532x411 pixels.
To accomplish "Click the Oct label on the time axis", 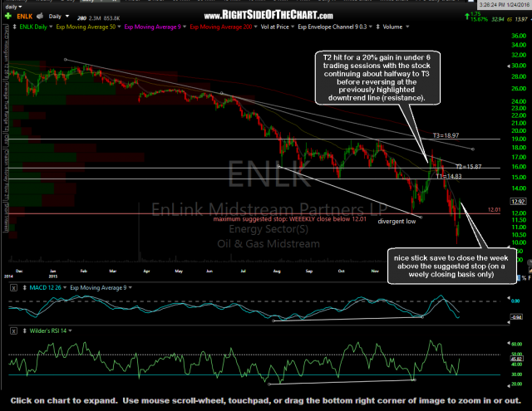I will [341, 271].
